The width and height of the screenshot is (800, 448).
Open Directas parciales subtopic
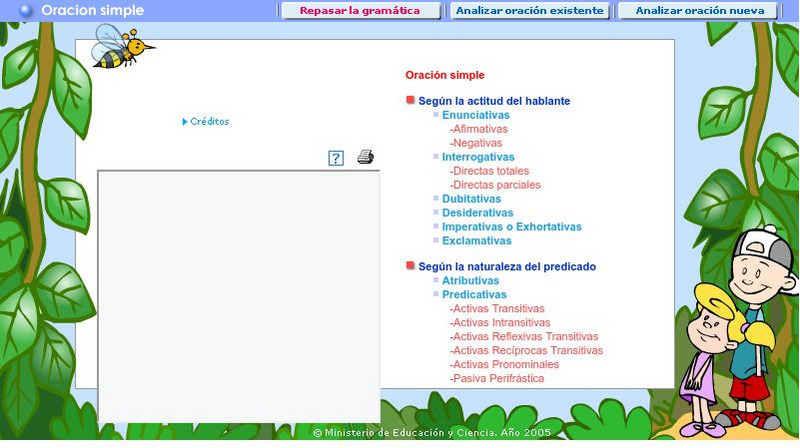tap(495, 185)
